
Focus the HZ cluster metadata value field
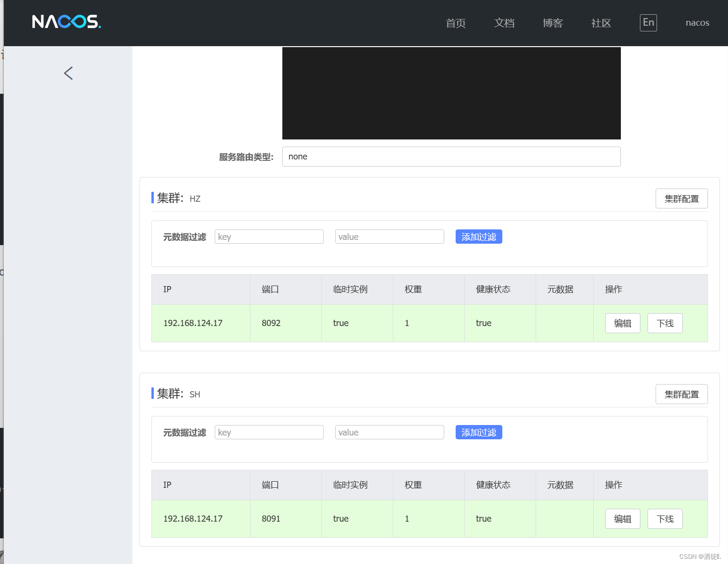click(x=389, y=237)
